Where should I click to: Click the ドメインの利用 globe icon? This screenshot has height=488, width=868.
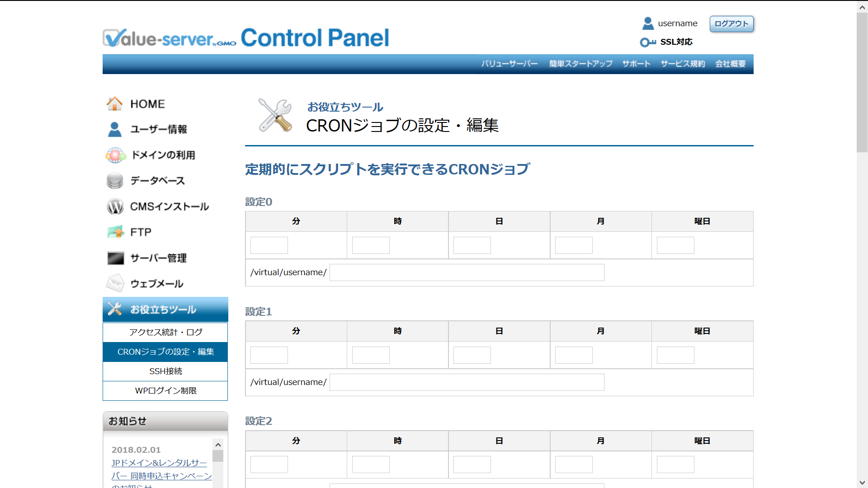click(x=115, y=155)
